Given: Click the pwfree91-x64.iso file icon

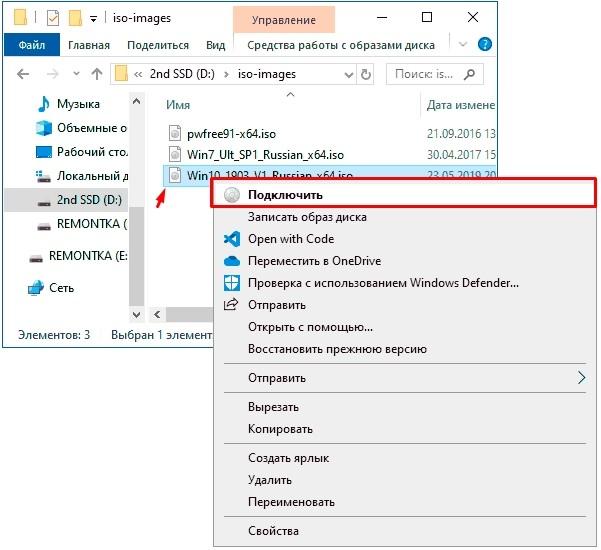Looking at the screenshot, I should click(175, 133).
